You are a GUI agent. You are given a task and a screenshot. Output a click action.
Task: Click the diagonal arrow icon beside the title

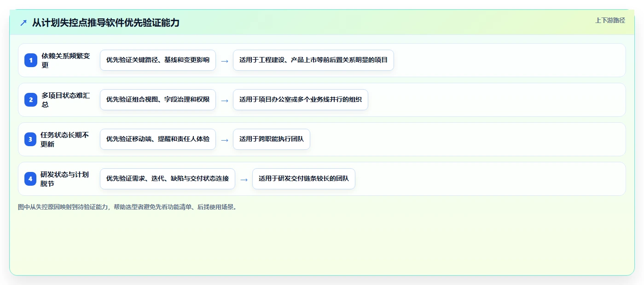(23, 23)
